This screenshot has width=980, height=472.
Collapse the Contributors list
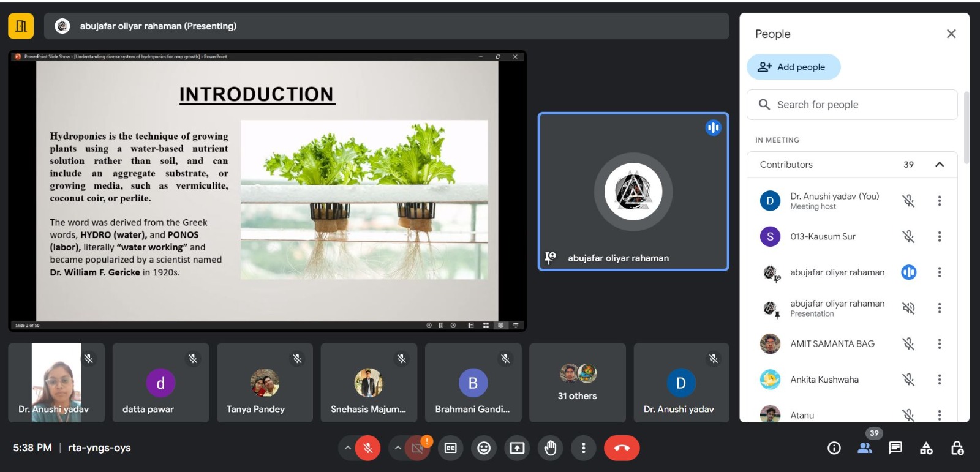939,165
